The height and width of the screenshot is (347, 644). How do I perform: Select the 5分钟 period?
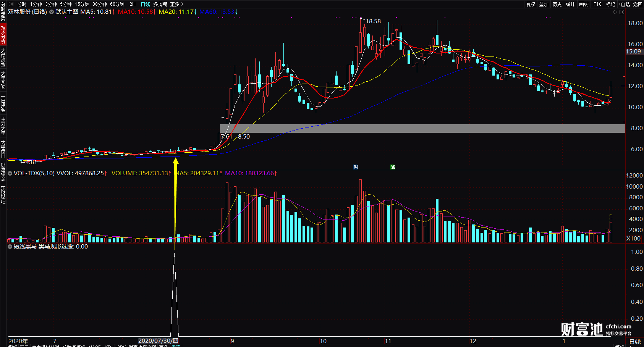click(66, 4)
